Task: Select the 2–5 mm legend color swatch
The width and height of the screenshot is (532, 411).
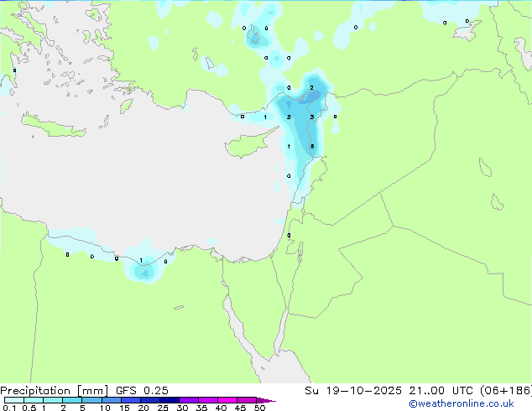Action: pos(72,400)
